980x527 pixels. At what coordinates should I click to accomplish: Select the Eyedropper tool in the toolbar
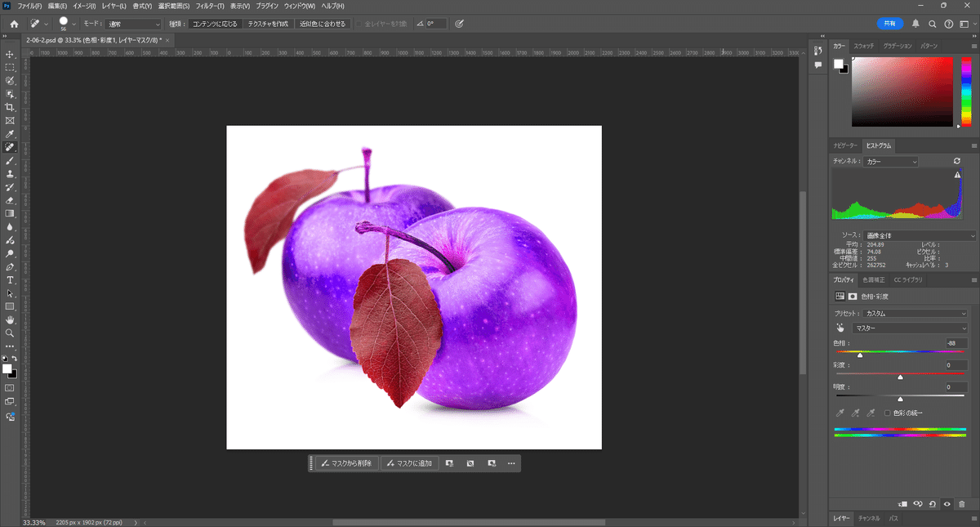pyautogui.click(x=10, y=134)
